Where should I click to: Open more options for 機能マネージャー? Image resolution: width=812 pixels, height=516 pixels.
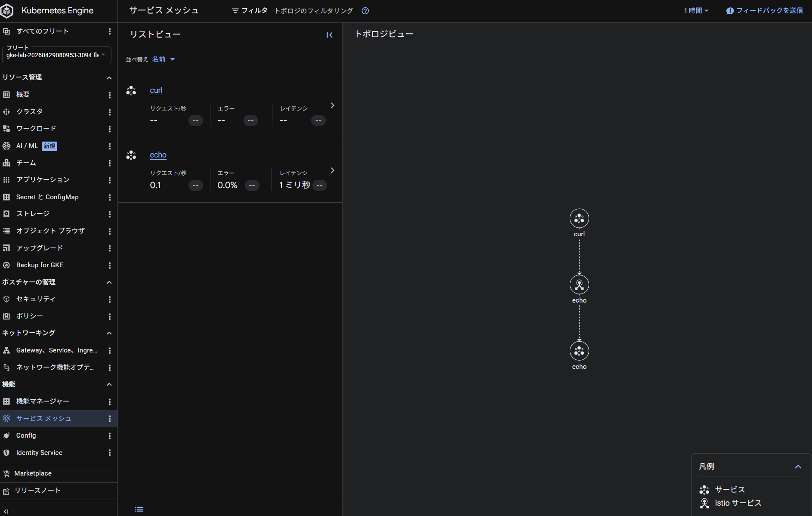point(110,402)
